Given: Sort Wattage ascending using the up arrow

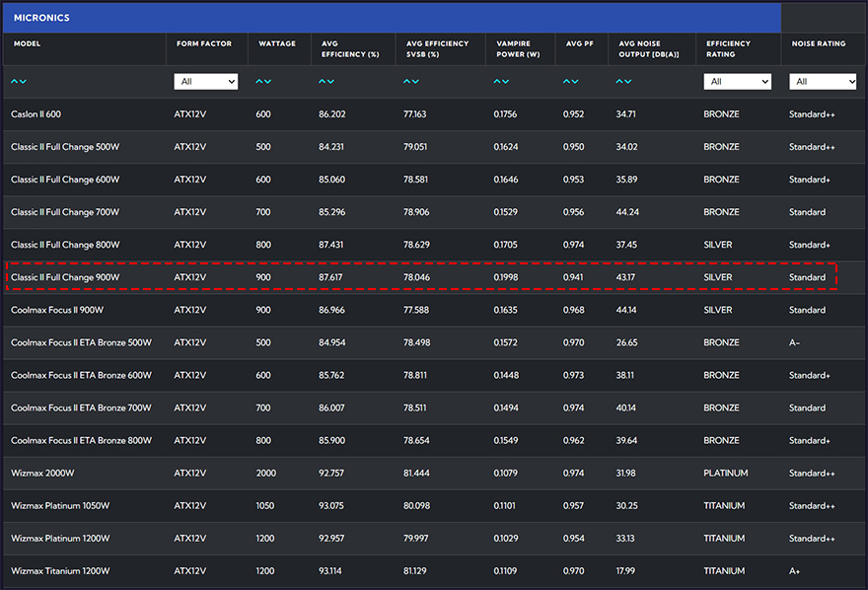Looking at the screenshot, I should tap(259, 81).
